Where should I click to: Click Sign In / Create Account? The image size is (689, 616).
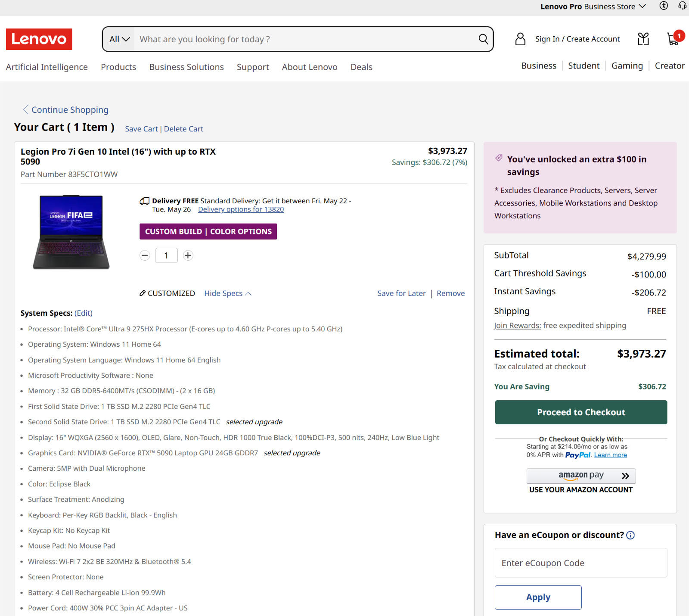point(577,39)
